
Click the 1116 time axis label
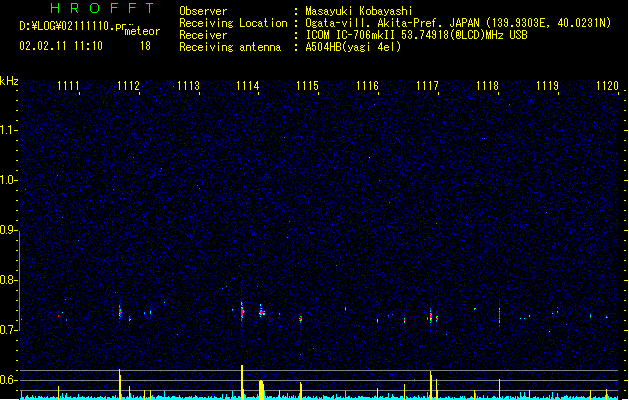click(367, 86)
